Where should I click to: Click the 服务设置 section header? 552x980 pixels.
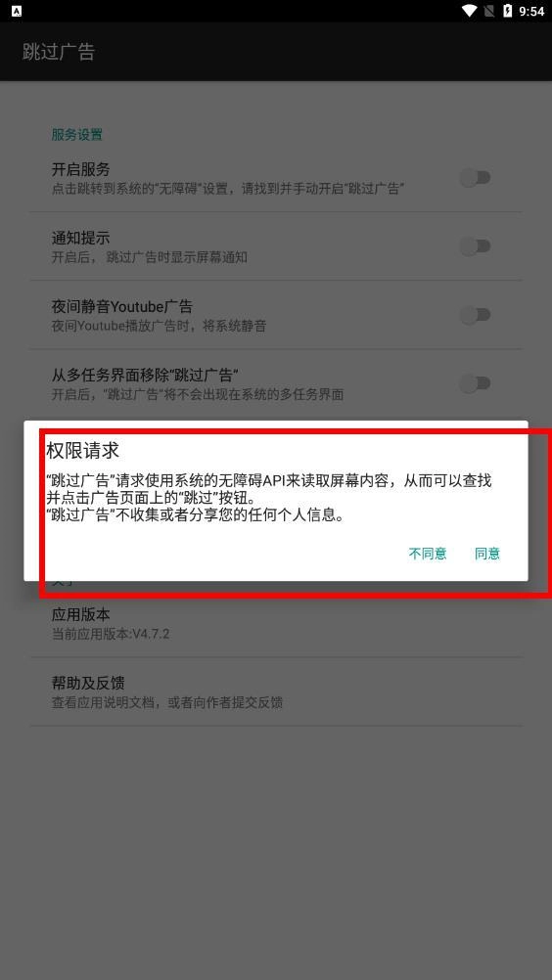pos(77,134)
